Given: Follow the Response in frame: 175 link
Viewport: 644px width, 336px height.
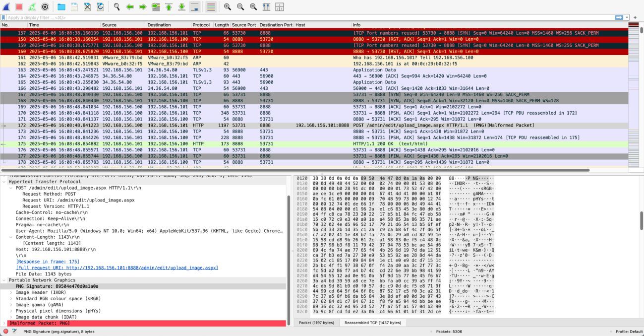Looking at the screenshot, I should click(x=48, y=261).
